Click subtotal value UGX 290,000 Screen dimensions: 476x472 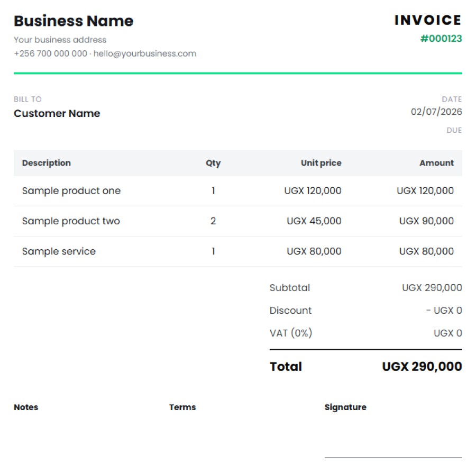point(432,288)
